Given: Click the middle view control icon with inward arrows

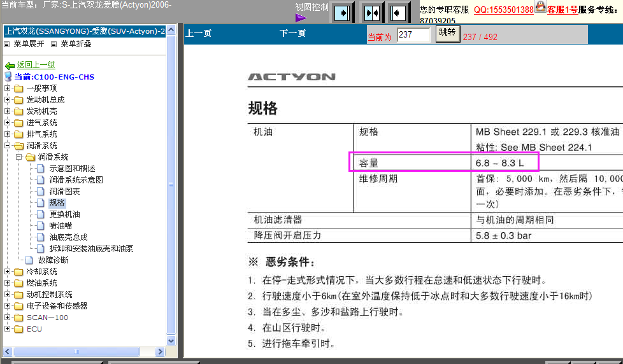Looking at the screenshot, I should 371,13.
